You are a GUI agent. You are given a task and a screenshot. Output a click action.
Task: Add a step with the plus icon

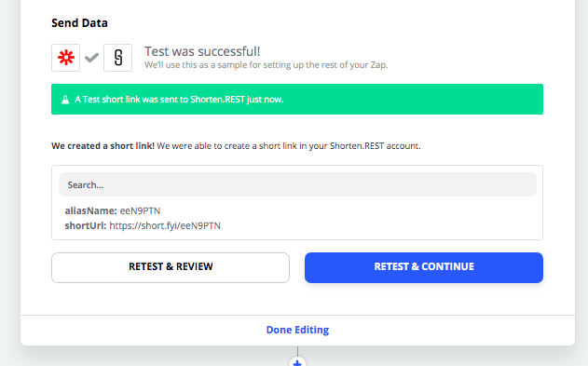click(297, 362)
